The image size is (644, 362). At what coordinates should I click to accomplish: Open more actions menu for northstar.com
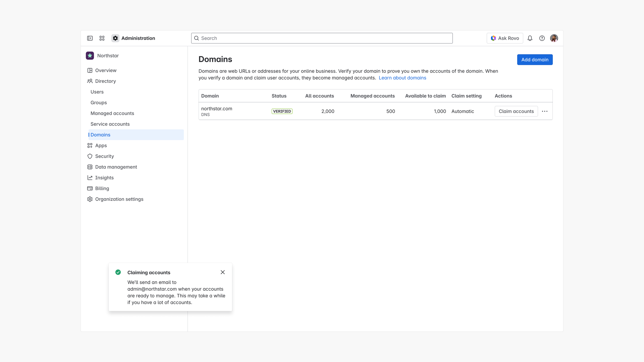pos(545,111)
